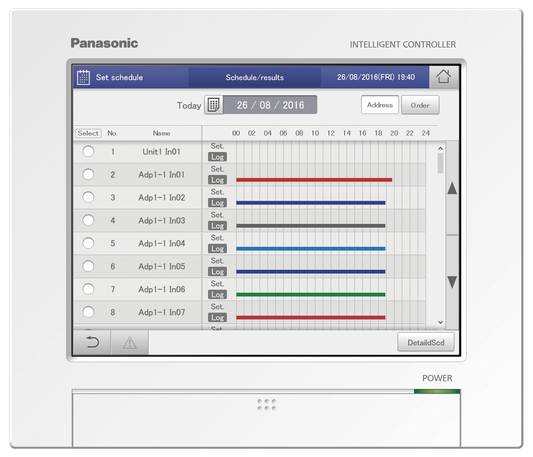Click the Select column header button
The image size is (533, 457).
tap(88, 133)
